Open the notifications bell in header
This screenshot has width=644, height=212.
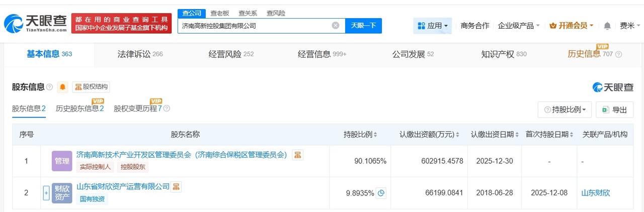point(607,26)
